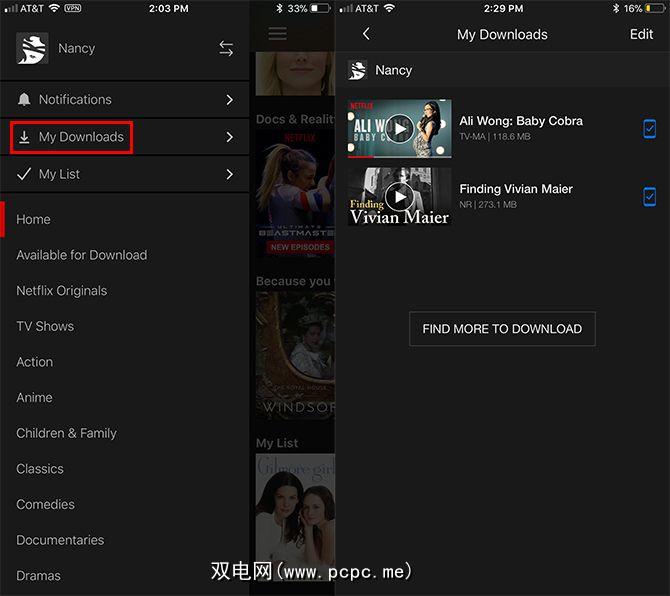Tap Nancy's avatar in the My Downloads screen
This screenshot has width=670, height=596.
357,70
